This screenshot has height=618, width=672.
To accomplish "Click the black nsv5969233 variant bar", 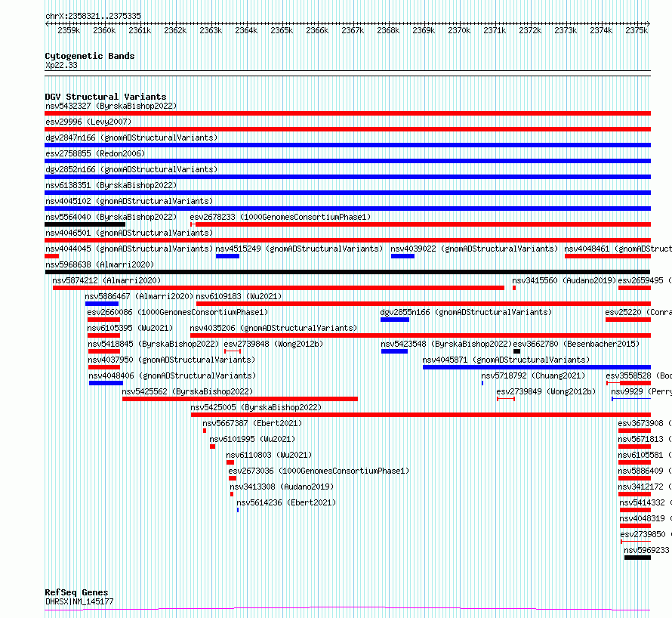I will click(638, 558).
